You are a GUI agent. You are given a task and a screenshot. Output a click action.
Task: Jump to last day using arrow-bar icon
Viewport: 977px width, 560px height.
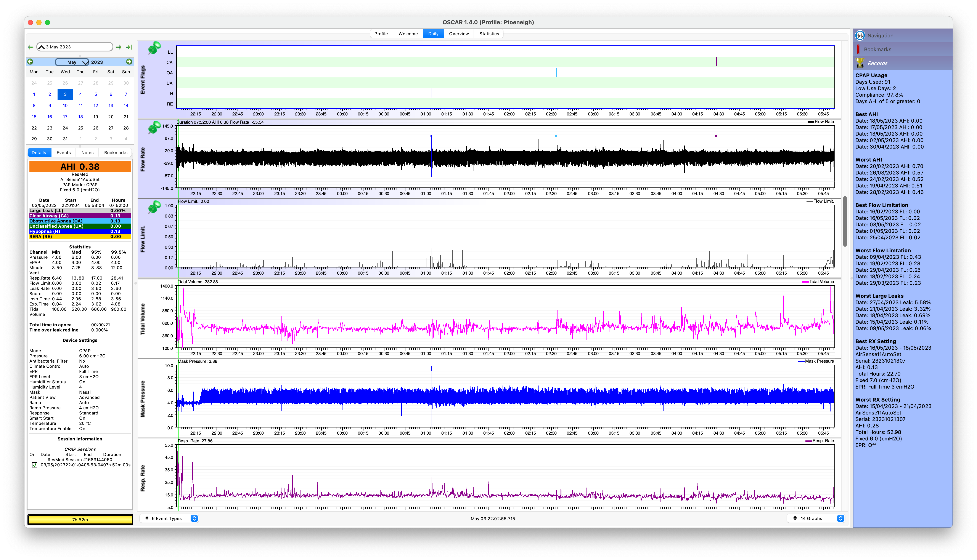point(129,47)
